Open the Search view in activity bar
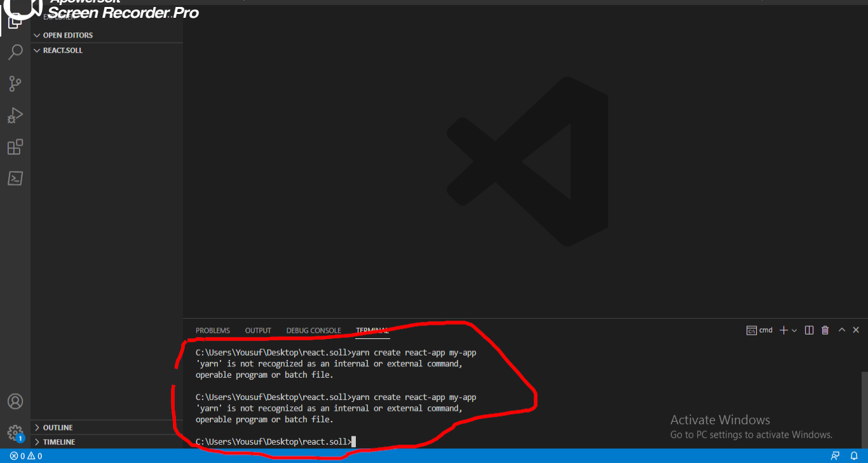This screenshot has width=868, height=463. 15,52
